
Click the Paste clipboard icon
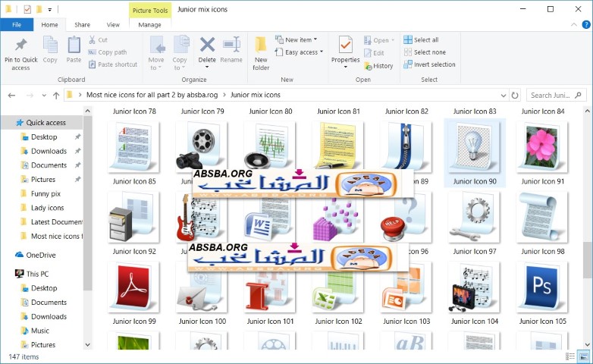74,45
